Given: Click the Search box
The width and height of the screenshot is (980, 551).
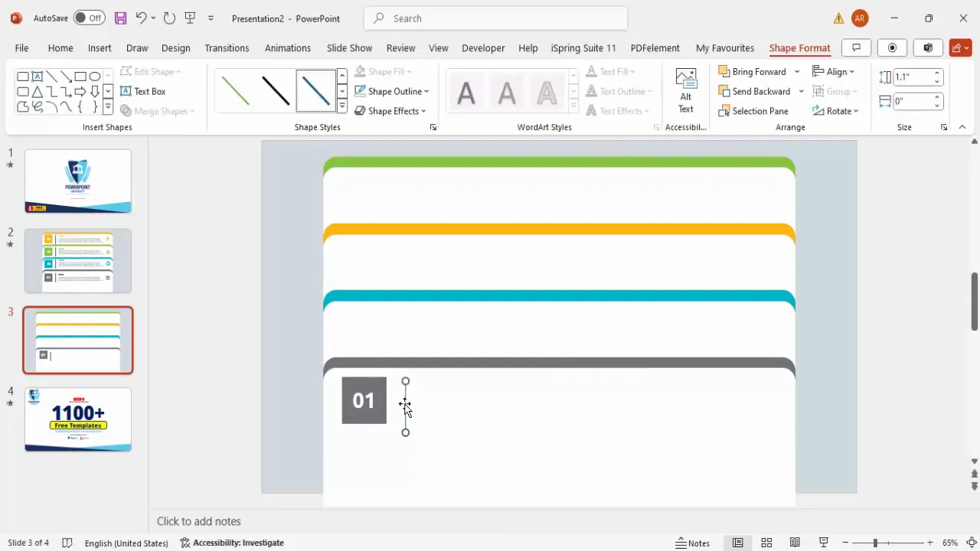Looking at the screenshot, I should [x=496, y=18].
